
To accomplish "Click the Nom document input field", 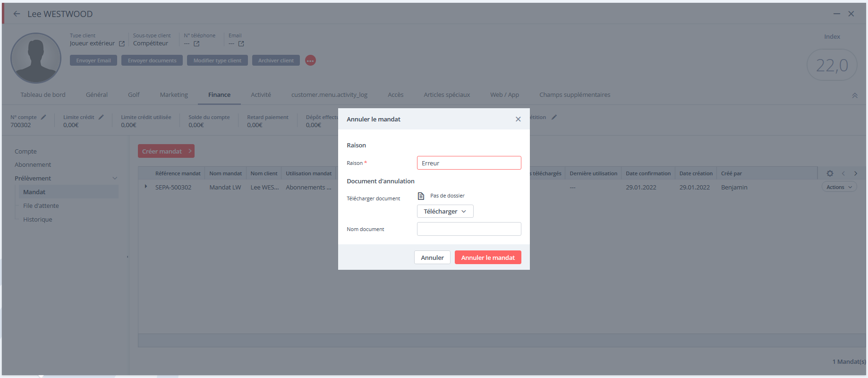I will coord(469,229).
